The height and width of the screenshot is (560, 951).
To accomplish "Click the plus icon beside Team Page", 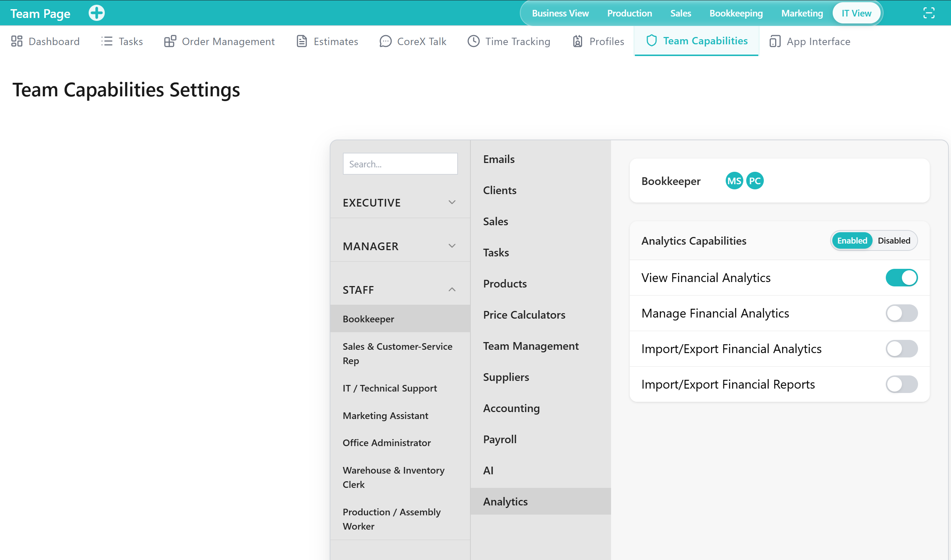I will [97, 13].
